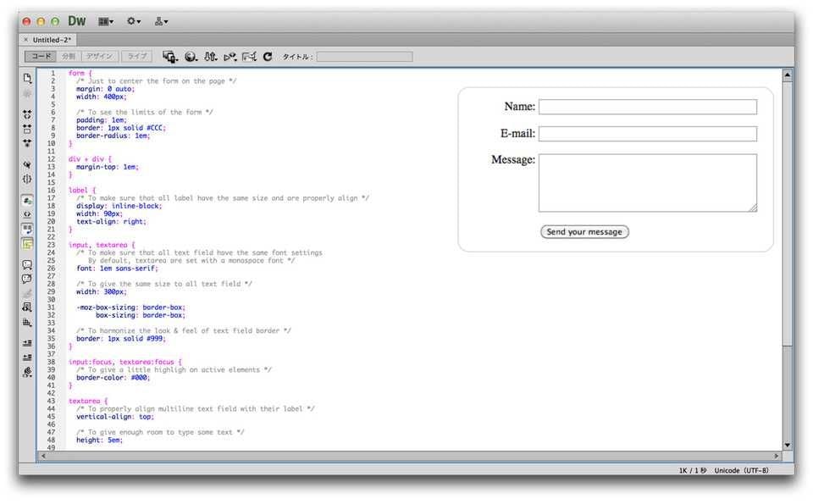Viewport: 813px width, 504px height.
Task: Click the Apply comment speech bubble icon
Action: pos(27,264)
